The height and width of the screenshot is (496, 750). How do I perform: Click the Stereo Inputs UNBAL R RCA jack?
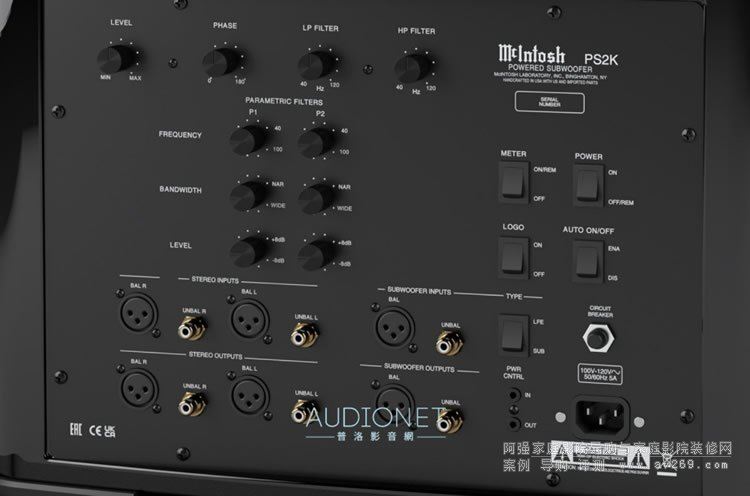click(192, 329)
